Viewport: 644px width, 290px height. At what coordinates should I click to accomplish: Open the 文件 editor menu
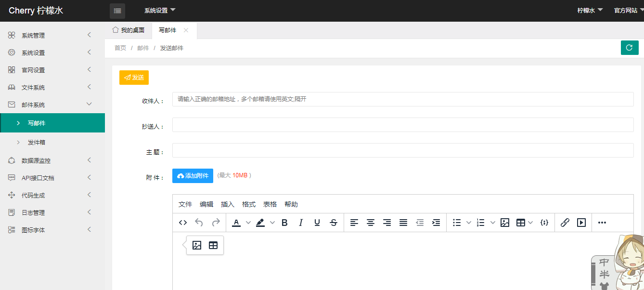coord(185,204)
